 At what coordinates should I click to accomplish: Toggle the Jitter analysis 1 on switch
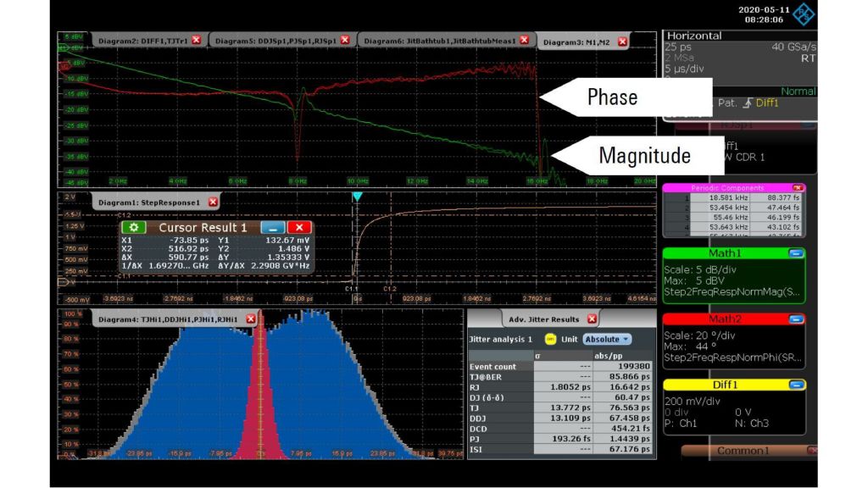549,339
